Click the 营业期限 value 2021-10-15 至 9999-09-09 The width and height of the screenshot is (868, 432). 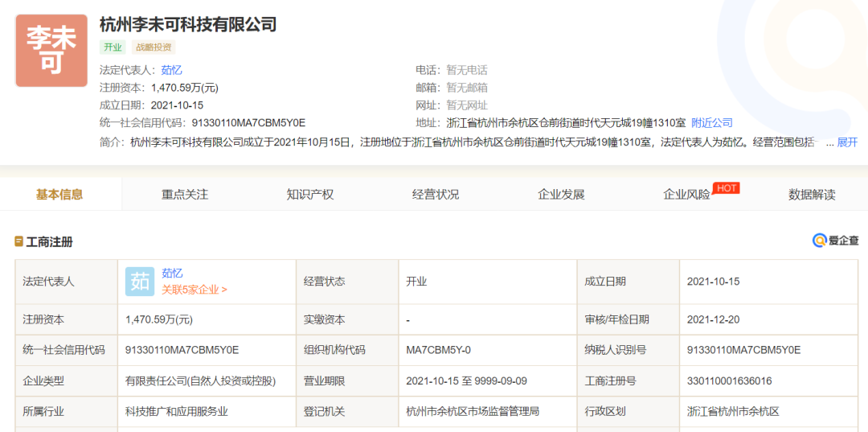468,381
